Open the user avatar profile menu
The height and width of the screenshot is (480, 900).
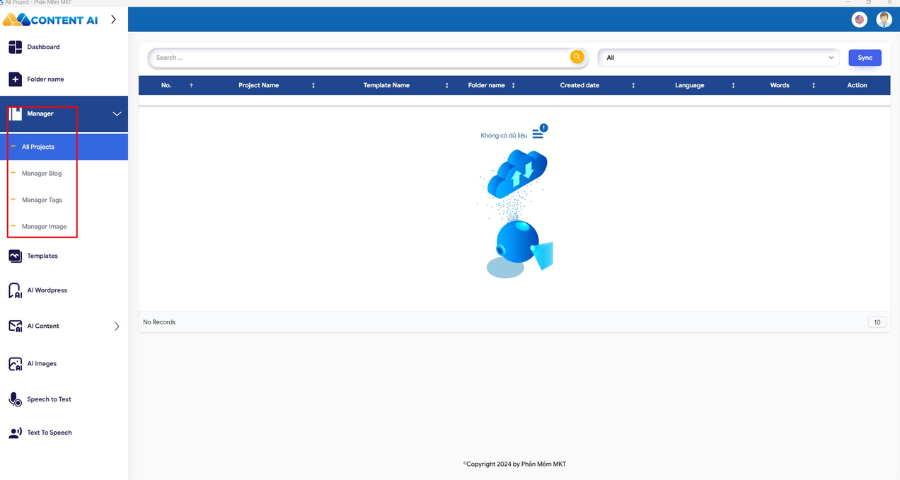[884, 20]
